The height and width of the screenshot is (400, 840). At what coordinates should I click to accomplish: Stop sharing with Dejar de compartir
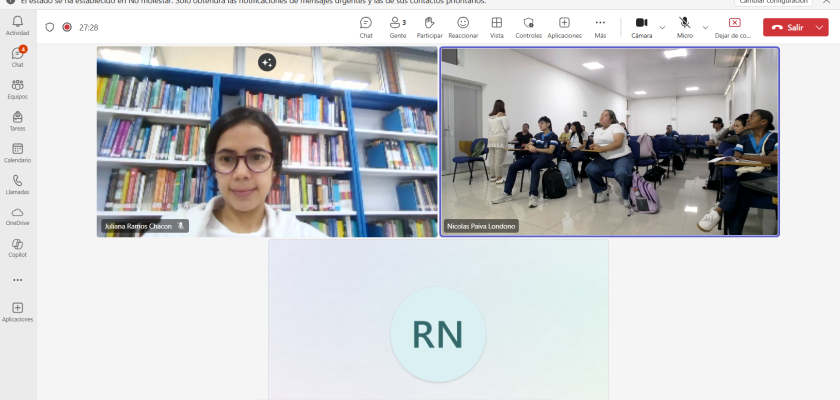coord(735,27)
